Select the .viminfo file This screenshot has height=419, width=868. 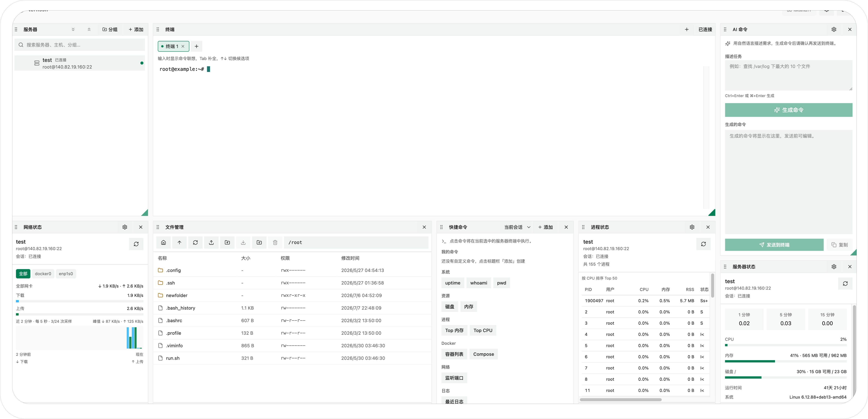292,346
